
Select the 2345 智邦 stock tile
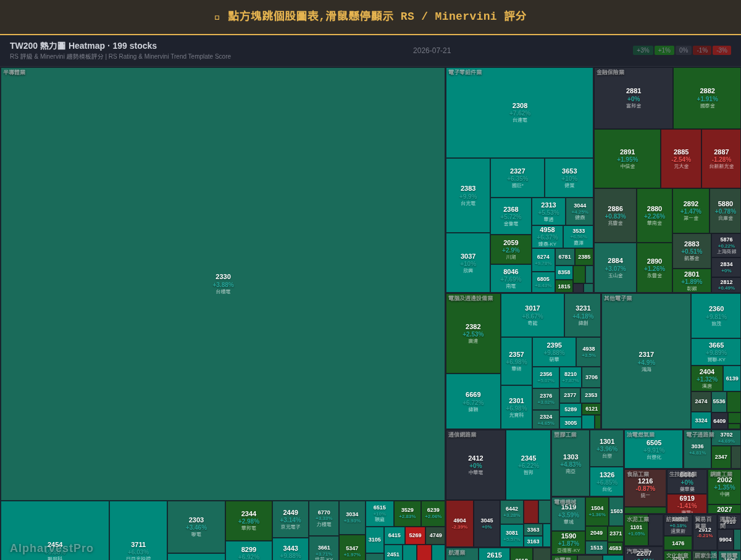pyautogui.click(x=529, y=465)
